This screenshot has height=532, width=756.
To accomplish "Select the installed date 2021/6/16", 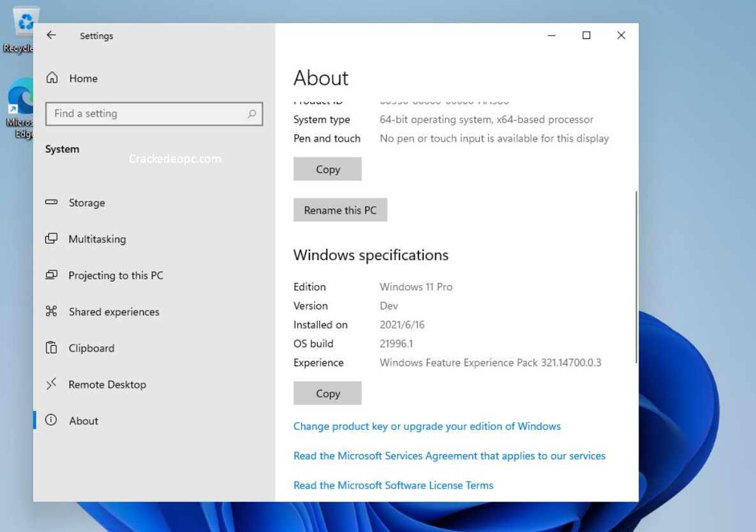I will point(402,325).
